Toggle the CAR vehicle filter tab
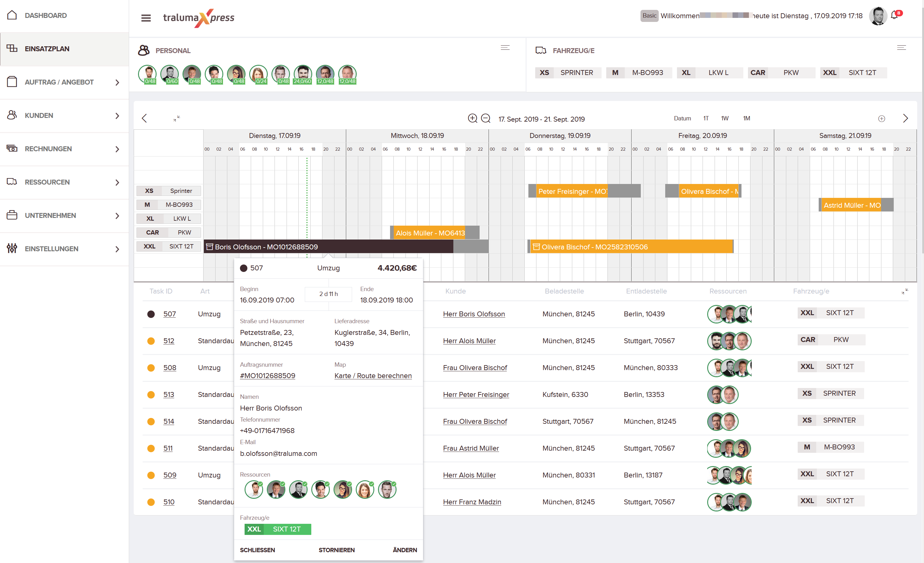924x563 pixels. tap(758, 72)
